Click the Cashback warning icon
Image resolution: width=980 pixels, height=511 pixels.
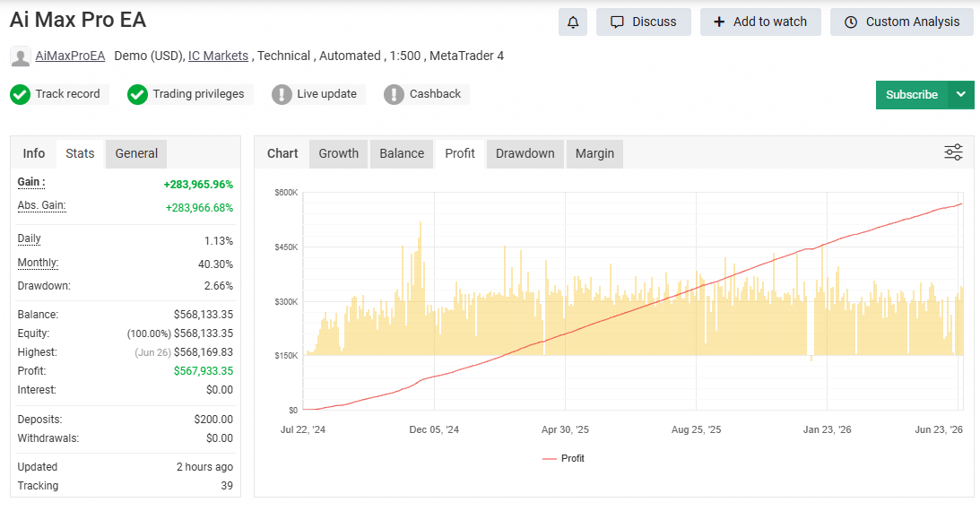coord(394,94)
